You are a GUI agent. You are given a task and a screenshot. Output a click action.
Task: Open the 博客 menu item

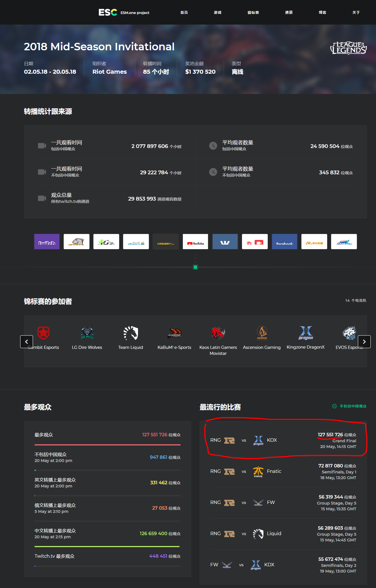point(323,13)
